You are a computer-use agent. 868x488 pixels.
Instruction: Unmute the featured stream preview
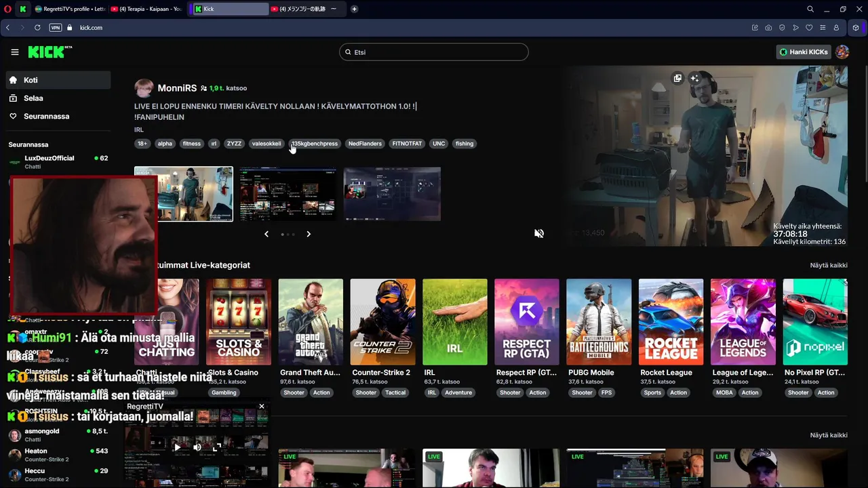[539, 233]
